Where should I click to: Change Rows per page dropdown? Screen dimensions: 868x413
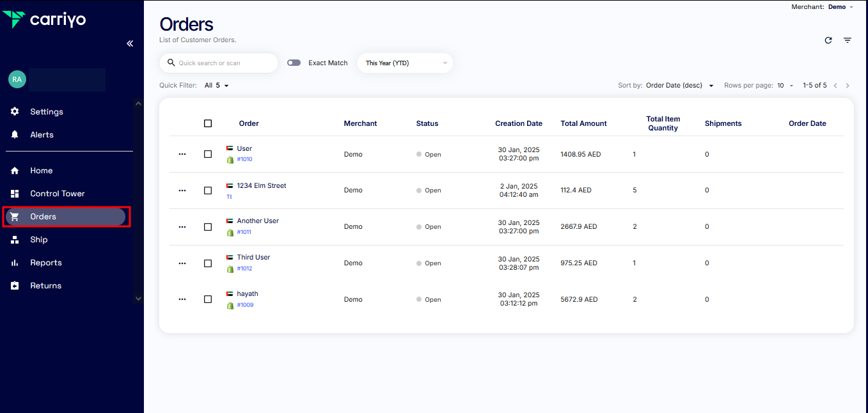(x=785, y=86)
